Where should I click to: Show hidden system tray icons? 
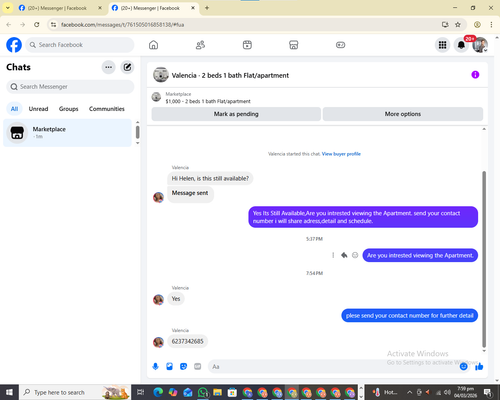click(x=410, y=392)
